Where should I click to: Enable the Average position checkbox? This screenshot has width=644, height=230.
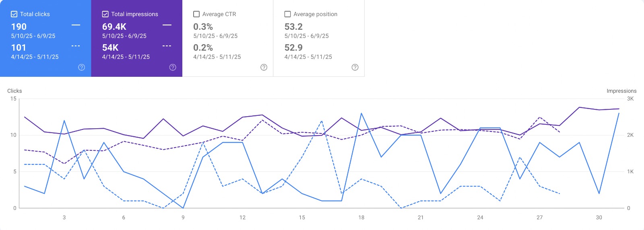tap(287, 14)
